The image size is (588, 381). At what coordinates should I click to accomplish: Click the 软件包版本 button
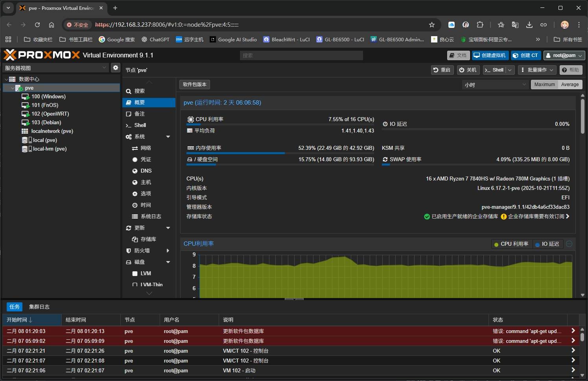pyautogui.click(x=195, y=85)
